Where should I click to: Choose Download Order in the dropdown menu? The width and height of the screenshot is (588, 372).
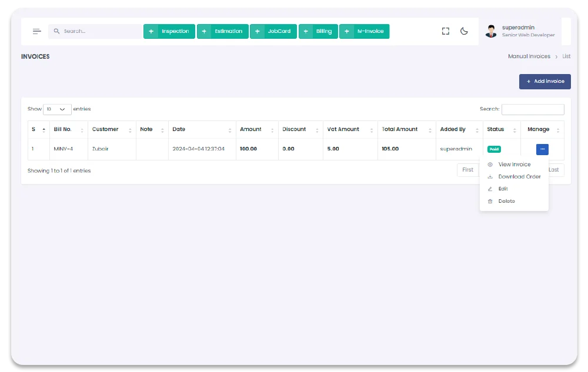[x=519, y=177]
